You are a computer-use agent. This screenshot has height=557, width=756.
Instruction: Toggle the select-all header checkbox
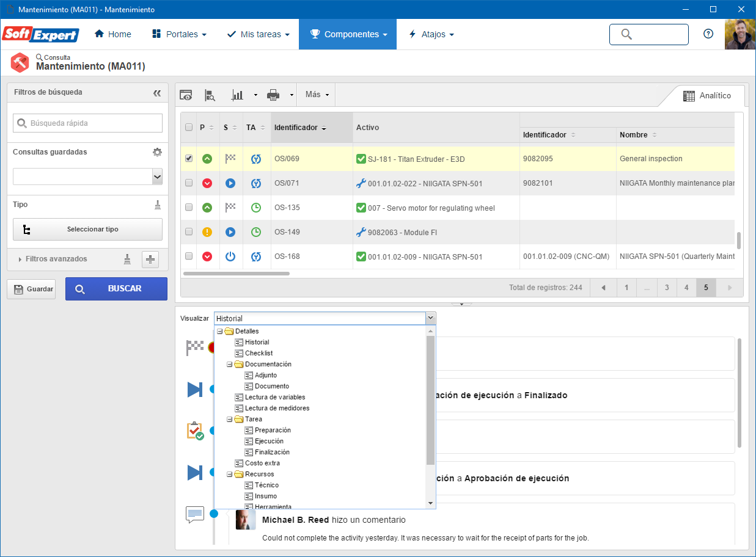[189, 128]
